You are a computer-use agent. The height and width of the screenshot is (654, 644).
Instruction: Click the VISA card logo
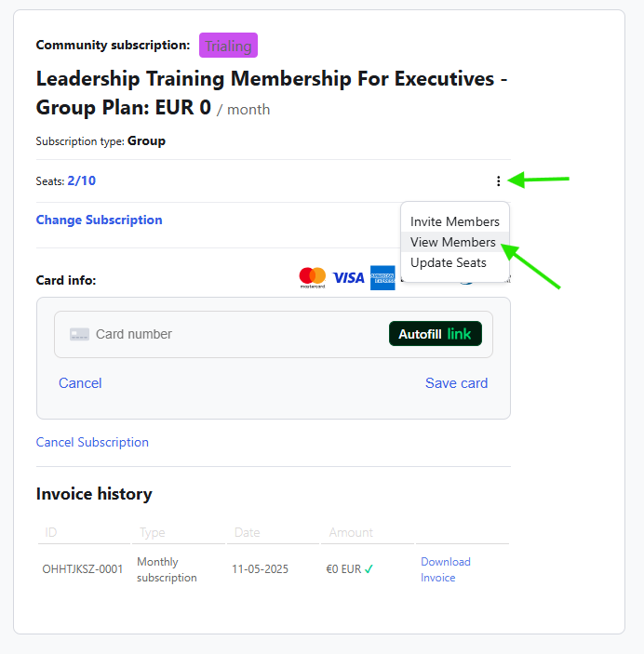(349, 277)
